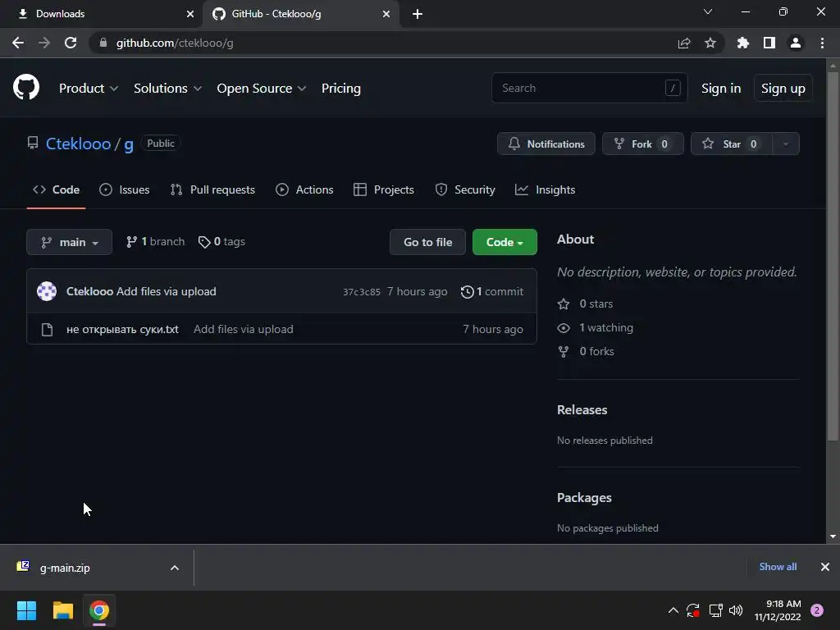The height and width of the screenshot is (630, 840).
Task: Open File Explorer from the taskbar
Action: 62,610
